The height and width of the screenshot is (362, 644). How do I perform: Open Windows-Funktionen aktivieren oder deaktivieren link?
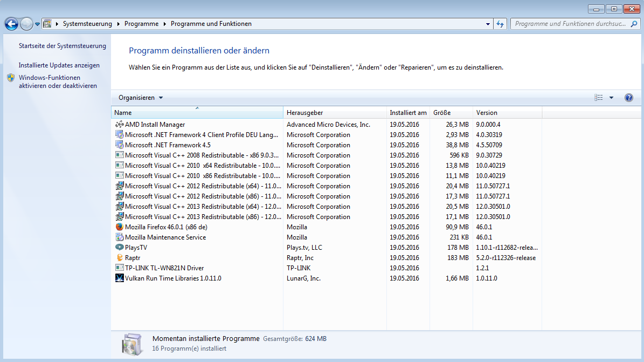click(x=58, y=81)
